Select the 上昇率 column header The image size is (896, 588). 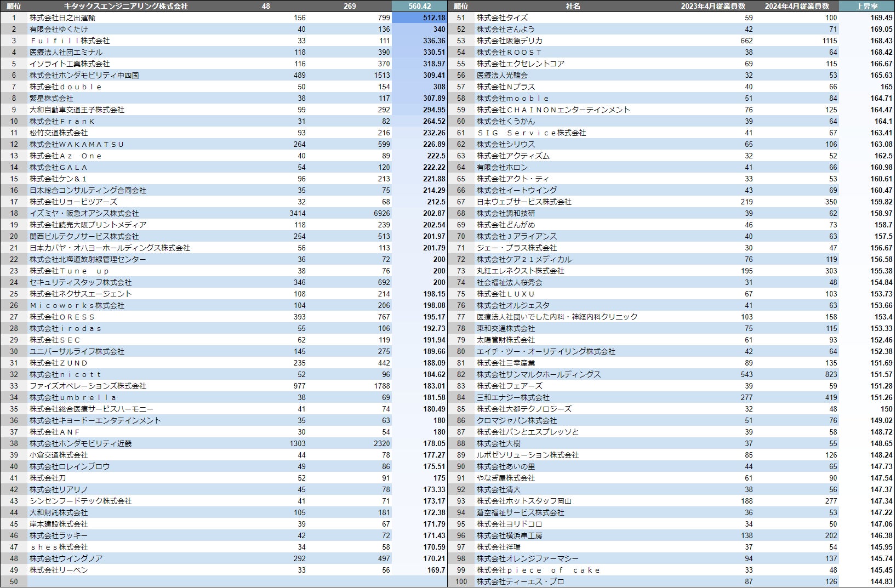click(867, 6)
